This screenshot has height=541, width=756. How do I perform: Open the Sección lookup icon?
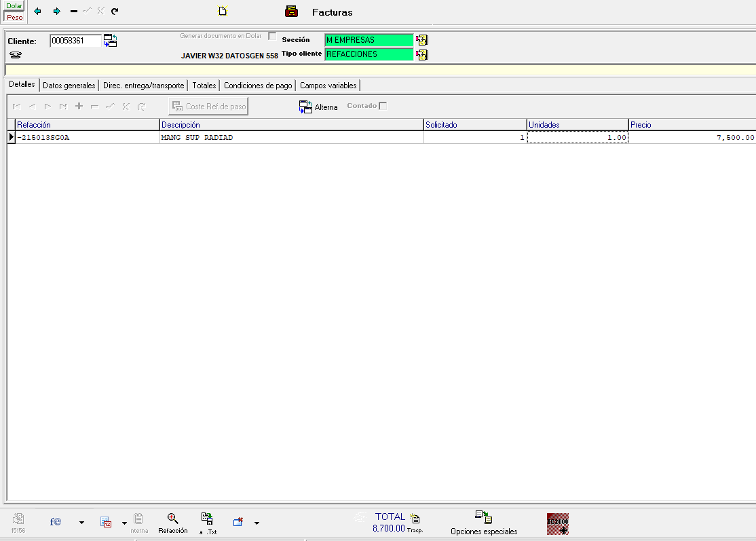[422, 40]
